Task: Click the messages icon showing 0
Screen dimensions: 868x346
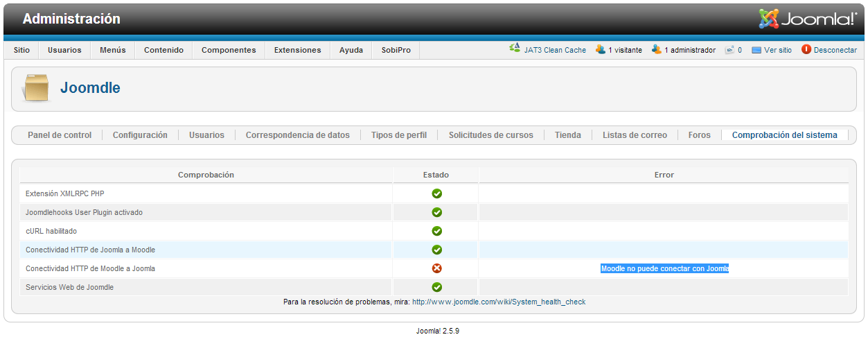Action: point(729,50)
